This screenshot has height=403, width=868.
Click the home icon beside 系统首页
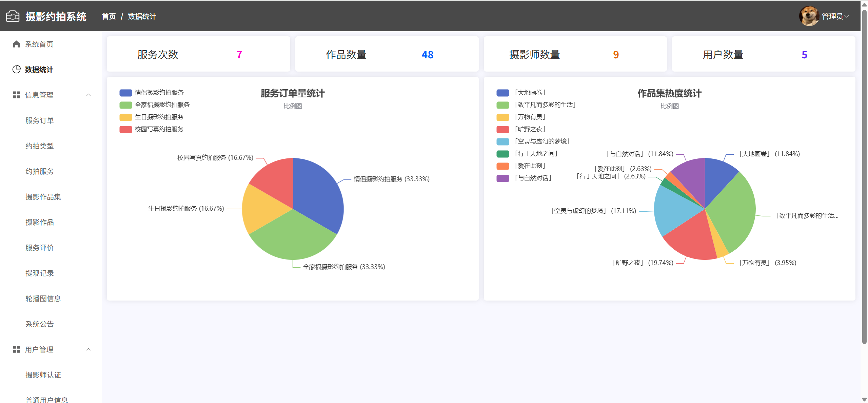[16, 44]
